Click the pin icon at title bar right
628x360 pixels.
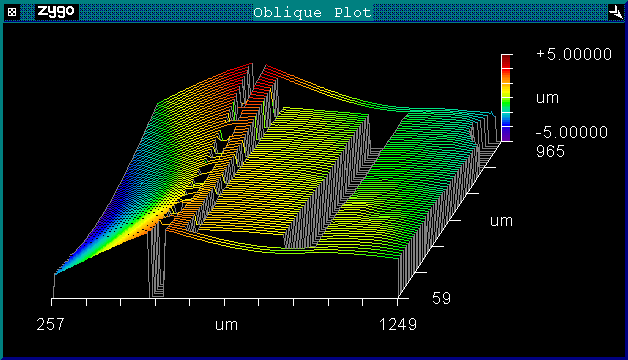[x=616, y=12]
